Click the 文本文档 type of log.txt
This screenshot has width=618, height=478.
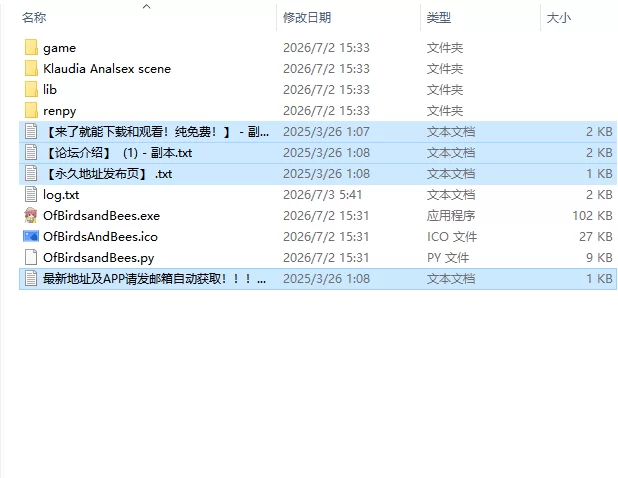pyautogui.click(x=450, y=195)
